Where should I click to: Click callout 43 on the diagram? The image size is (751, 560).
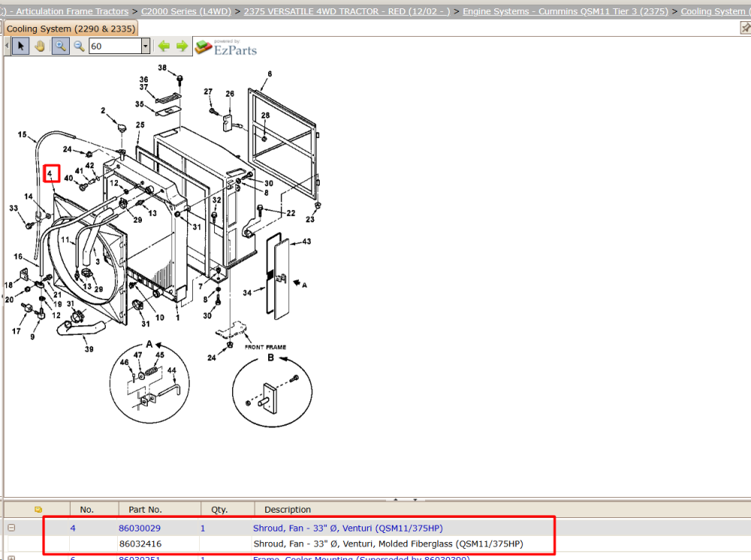(306, 241)
